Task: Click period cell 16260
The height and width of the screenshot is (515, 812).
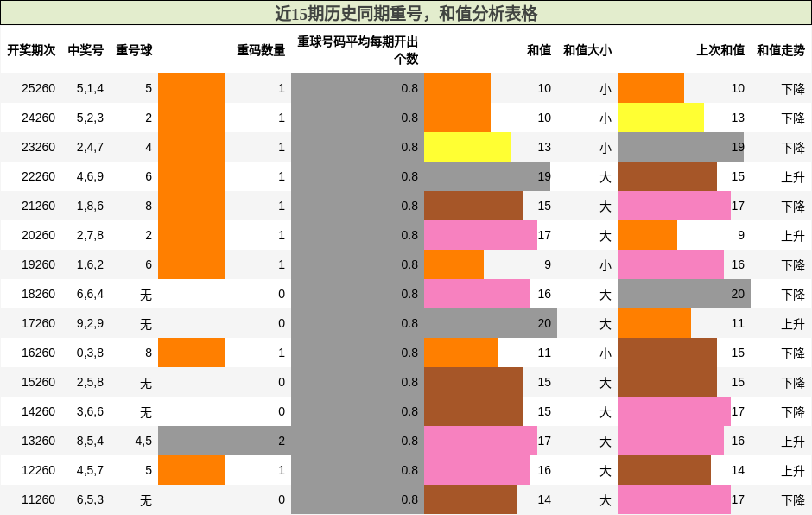Action: tap(38, 353)
